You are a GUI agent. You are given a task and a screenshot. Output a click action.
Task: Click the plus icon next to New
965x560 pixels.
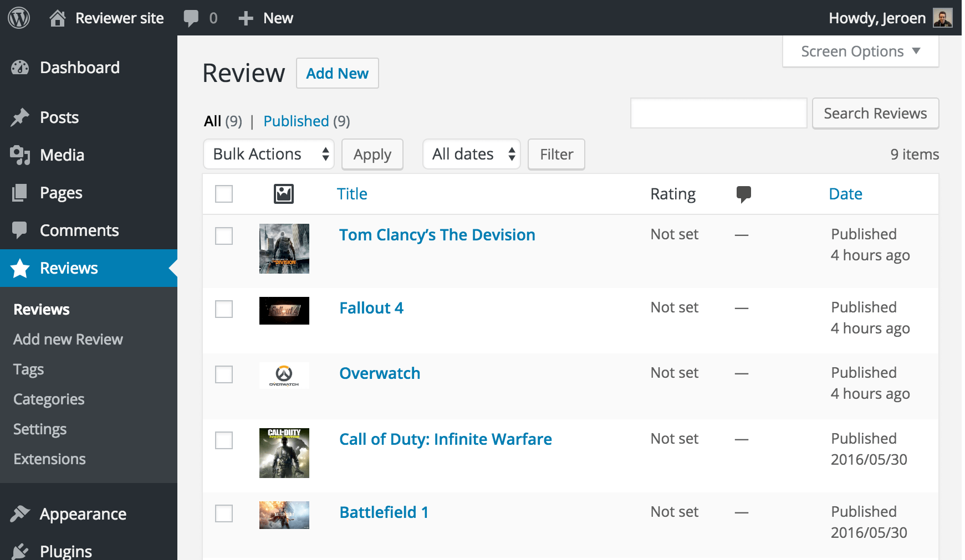[x=246, y=18]
